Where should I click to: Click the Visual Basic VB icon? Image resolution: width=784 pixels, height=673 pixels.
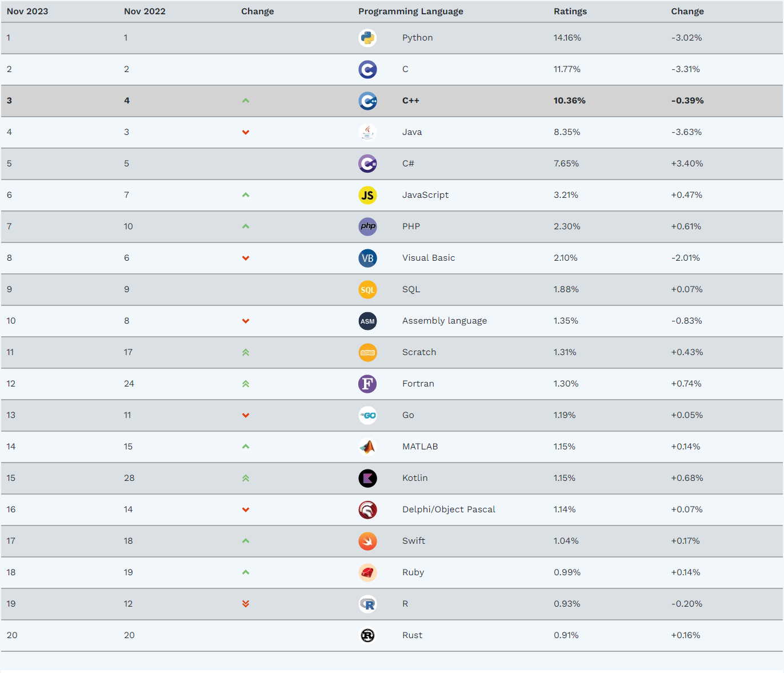coord(367,258)
